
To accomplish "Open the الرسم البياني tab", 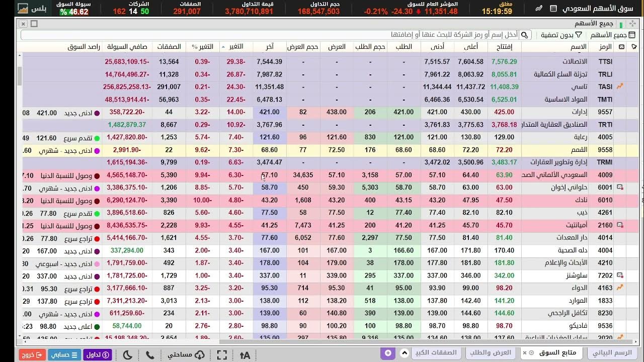I will [x=612, y=353].
